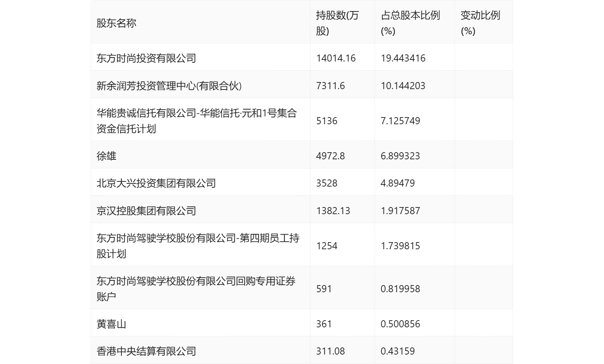Select 京汉控股集团有限公司 name
This screenshot has width=604, height=364.
point(146,211)
